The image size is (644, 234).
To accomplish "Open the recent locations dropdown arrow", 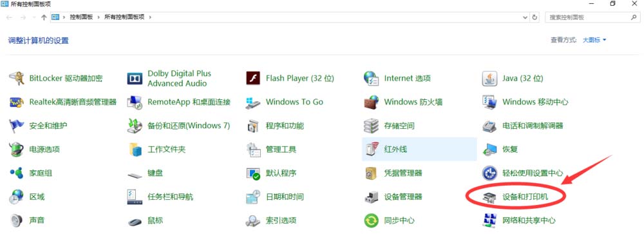I will point(33,17).
